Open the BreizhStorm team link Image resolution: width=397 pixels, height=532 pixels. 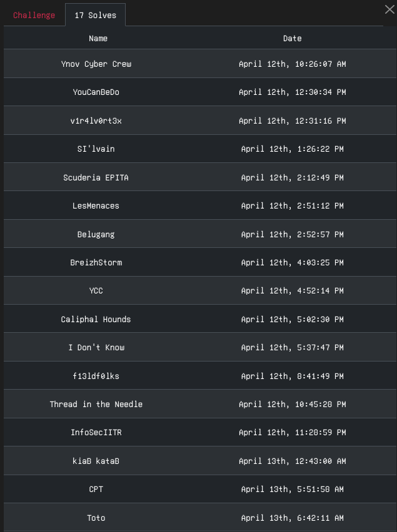[x=96, y=263]
